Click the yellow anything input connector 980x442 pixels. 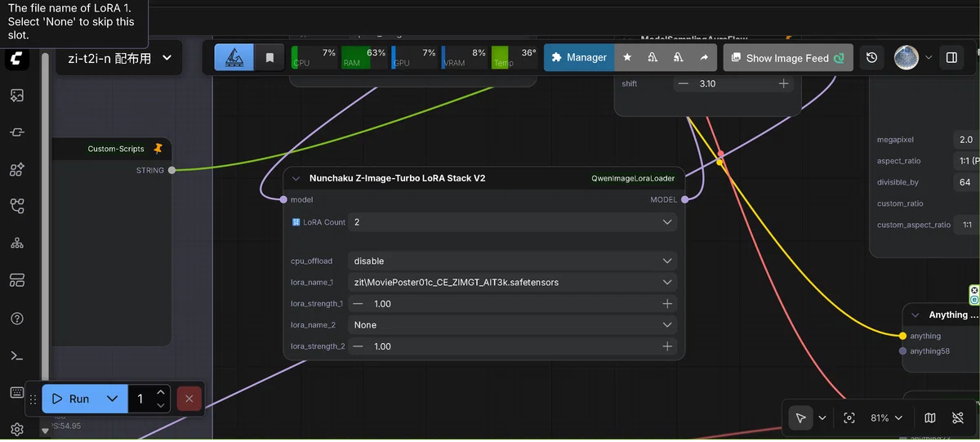[902, 336]
